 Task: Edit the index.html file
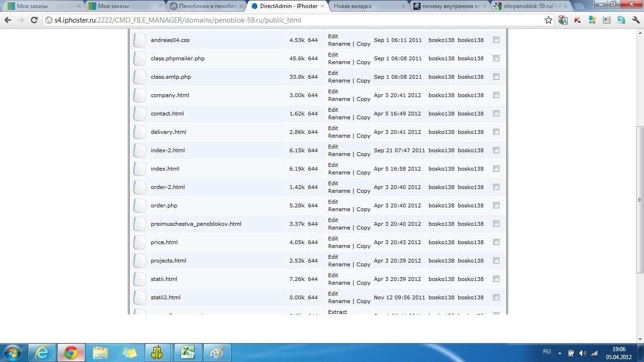[x=333, y=165]
